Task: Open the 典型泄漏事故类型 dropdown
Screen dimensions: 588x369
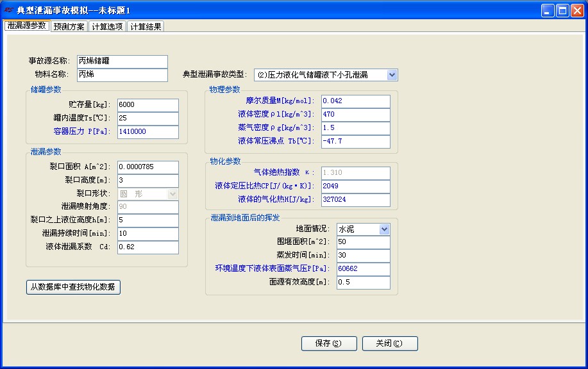Action: click(392, 75)
